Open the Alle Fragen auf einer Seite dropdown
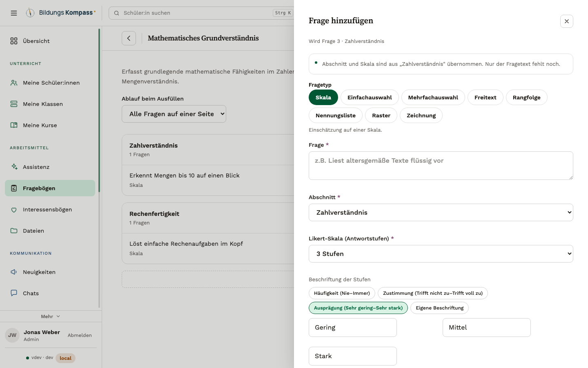The height and width of the screenshot is (368, 588). (174, 114)
